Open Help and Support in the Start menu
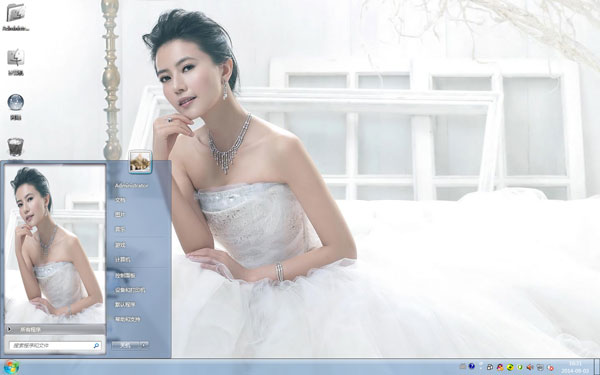Screen dimensions: 600x375 tap(128, 320)
